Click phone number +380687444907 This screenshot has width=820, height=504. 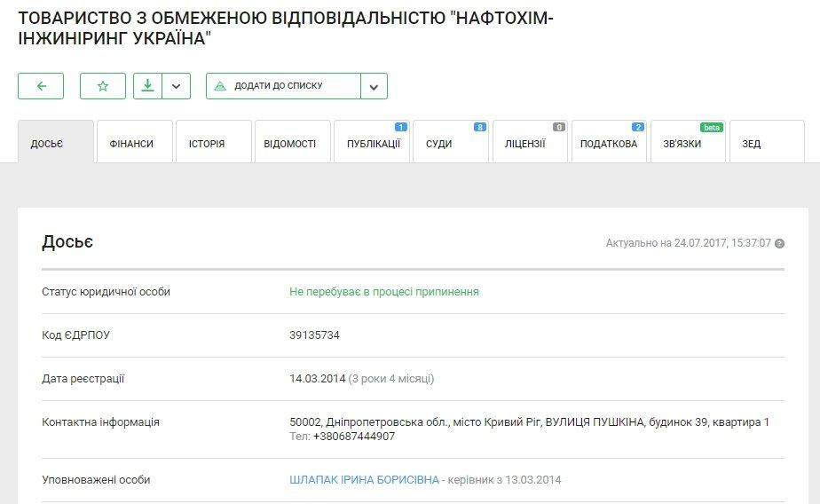354,437
